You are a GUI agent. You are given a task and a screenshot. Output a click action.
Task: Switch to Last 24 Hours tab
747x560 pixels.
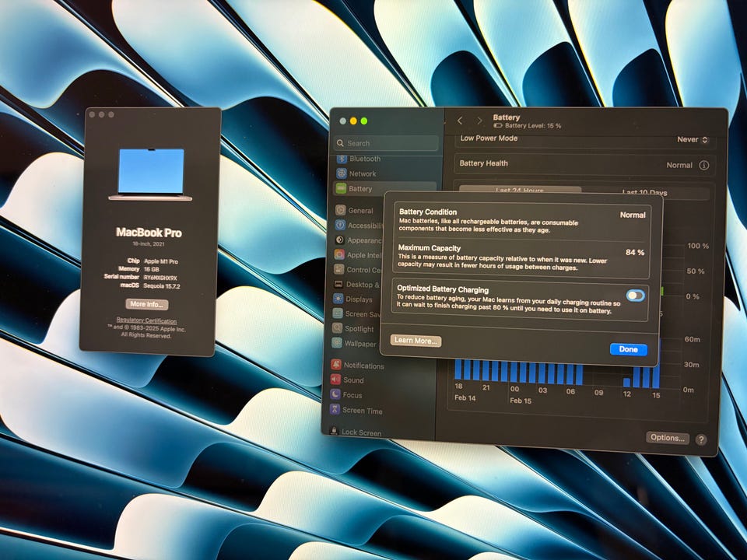click(x=520, y=190)
